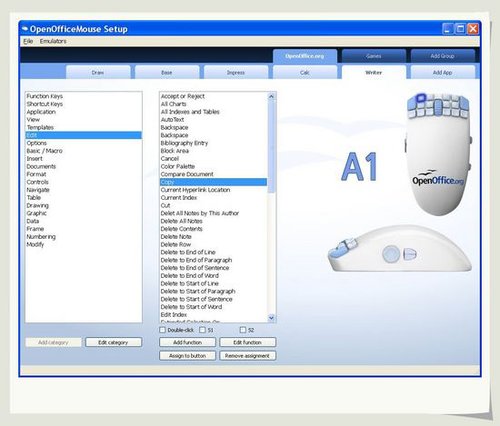Click the small side button beside round button

tap(410, 254)
